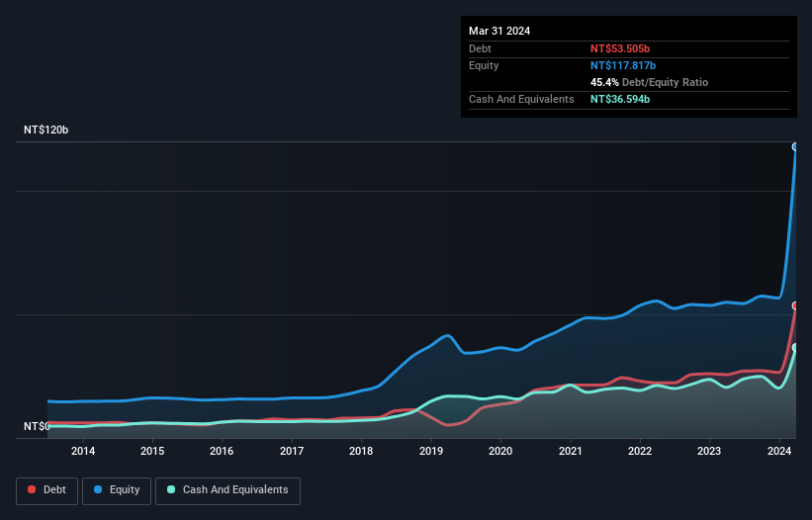Click the 2023 x-axis label
The height and width of the screenshot is (520, 812).
pyautogui.click(x=709, y=451)
